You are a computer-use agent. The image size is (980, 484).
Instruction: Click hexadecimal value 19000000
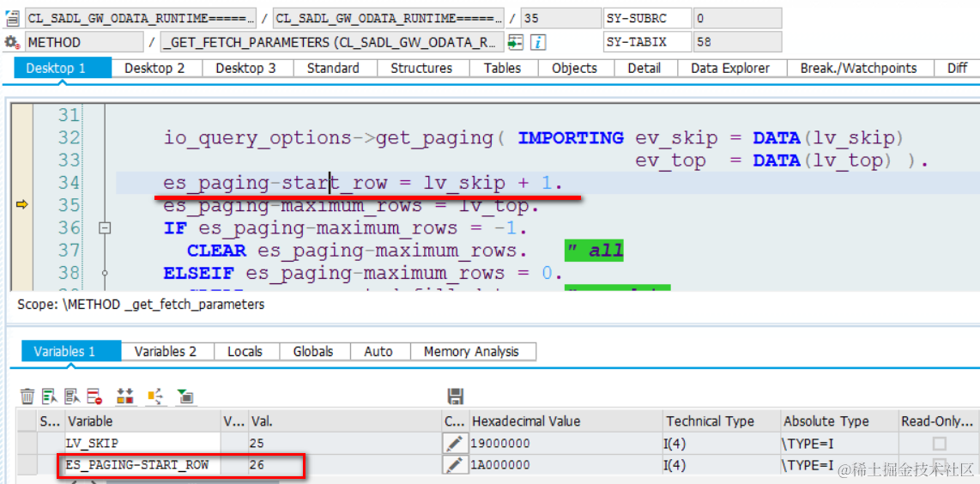point(565,444)
